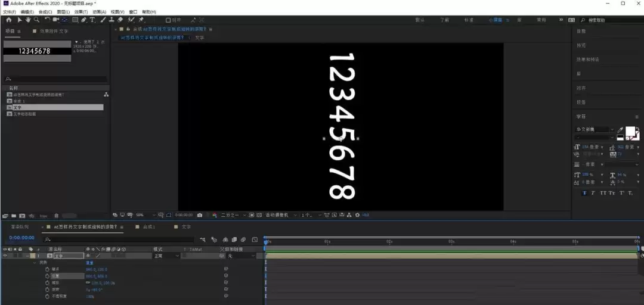Click the Home icon in toolbar
The height and width of the screenshot is (305, 644).
point(8,20)
